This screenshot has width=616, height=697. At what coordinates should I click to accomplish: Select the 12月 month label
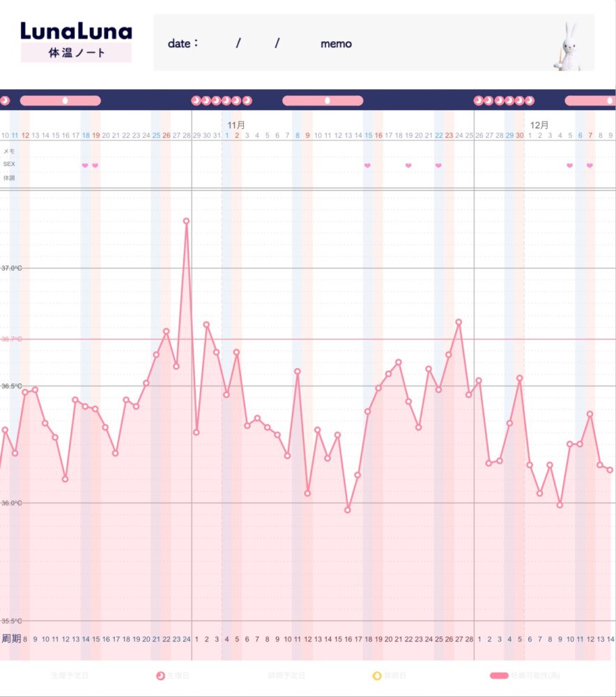539,125
